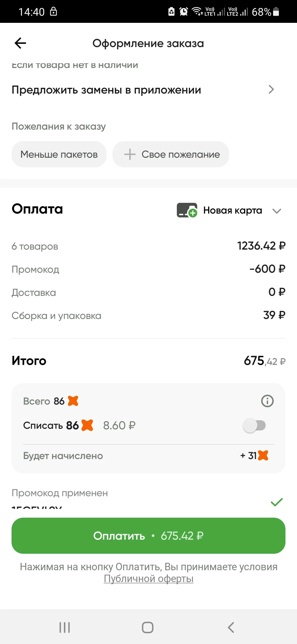Tap Оплатить 675.42 ₽ button
Image resolution: width=297 pixels, height=644 pixels.
(x=148, y=536)
